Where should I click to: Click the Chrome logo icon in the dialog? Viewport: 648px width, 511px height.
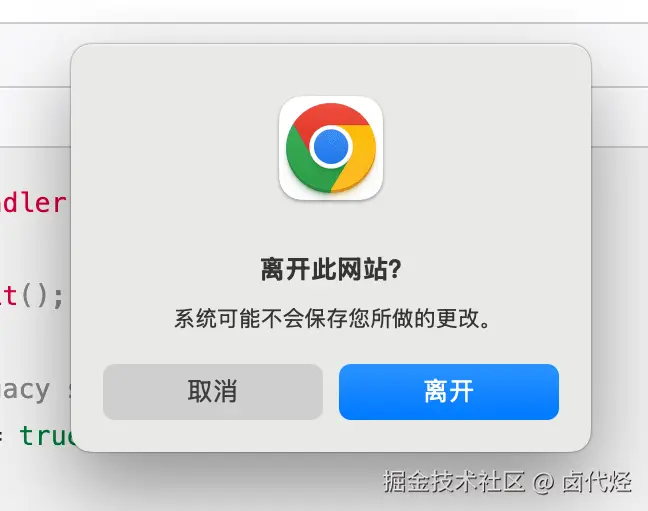point(331,148)
